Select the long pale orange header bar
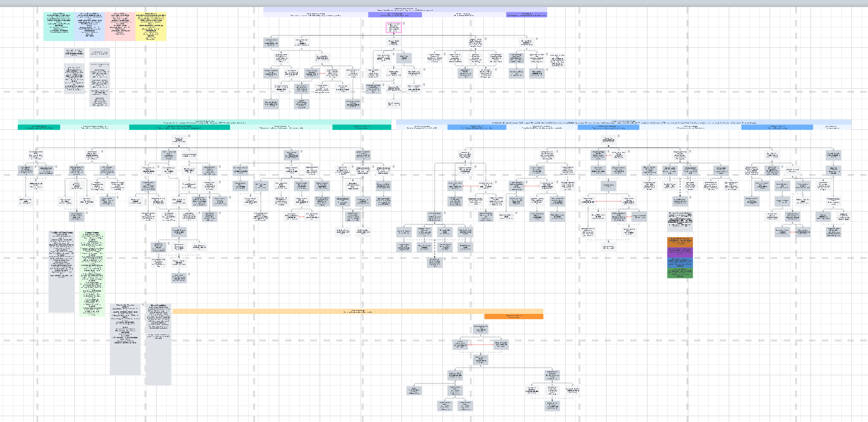This screenshot has width=868, height=422. click(x=358, y=311)
